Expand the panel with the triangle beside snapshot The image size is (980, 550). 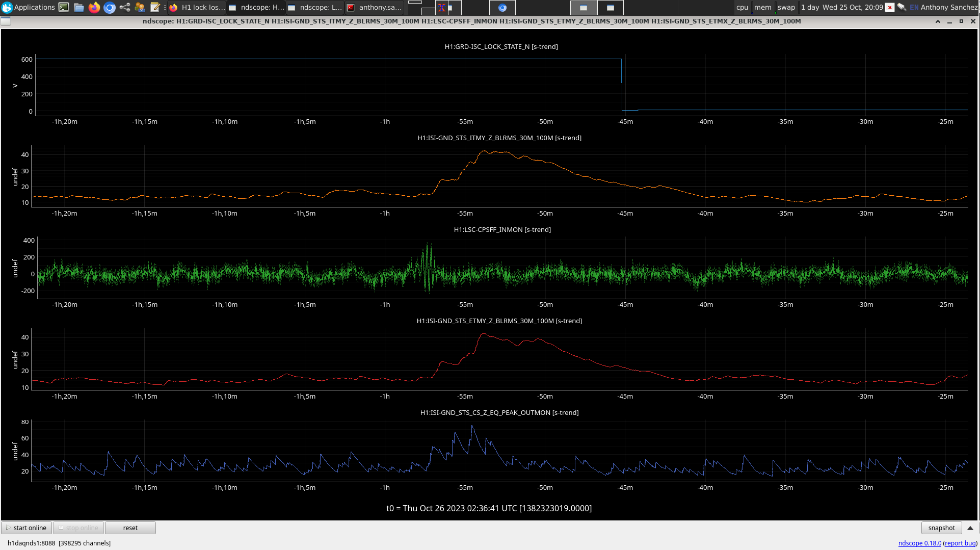[x=970, y=528]
